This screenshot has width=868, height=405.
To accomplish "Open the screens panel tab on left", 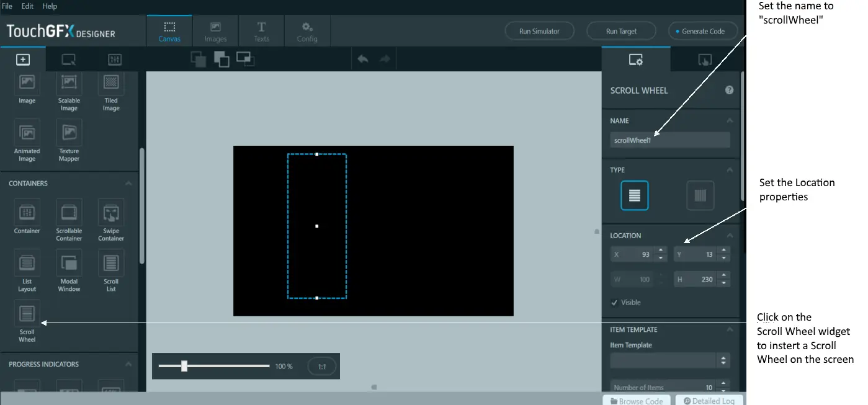I will (69, 60).
